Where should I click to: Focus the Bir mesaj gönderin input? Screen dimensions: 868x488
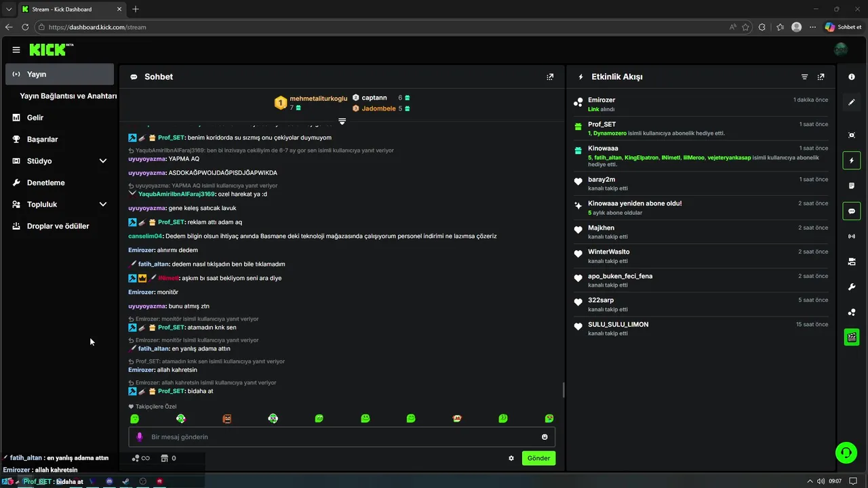(342, 437)
